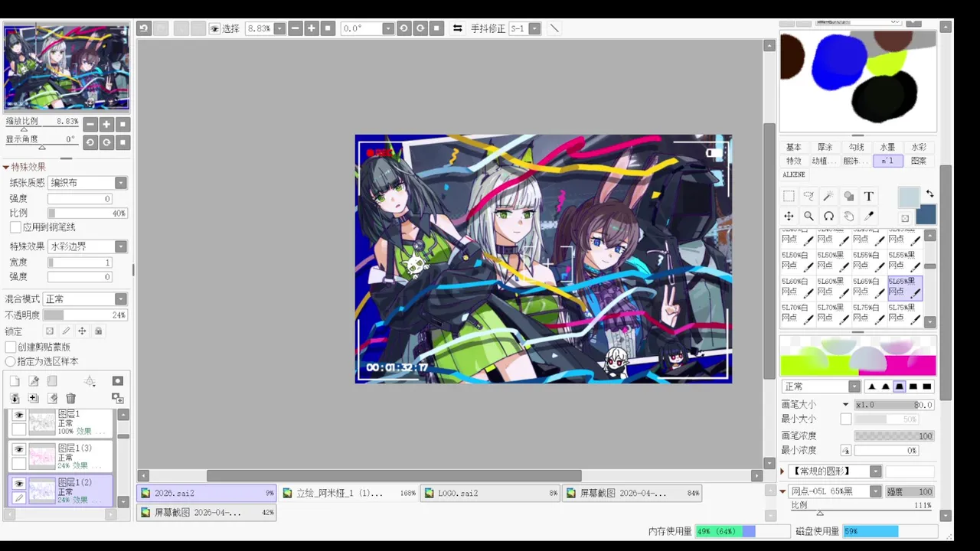Screen dimensions: 980x551
Task: Enable 创建剪贴蒙版 checkbox
Action: [11, 347]
